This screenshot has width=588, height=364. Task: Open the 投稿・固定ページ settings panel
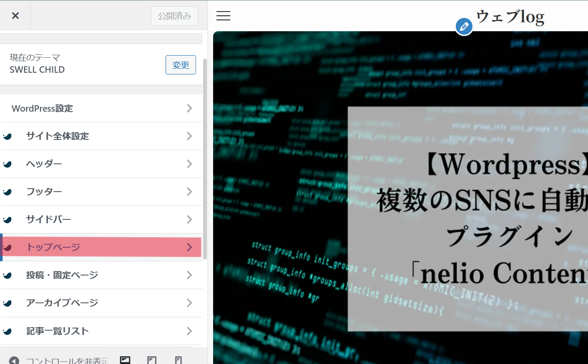click(x=101, y=275)
